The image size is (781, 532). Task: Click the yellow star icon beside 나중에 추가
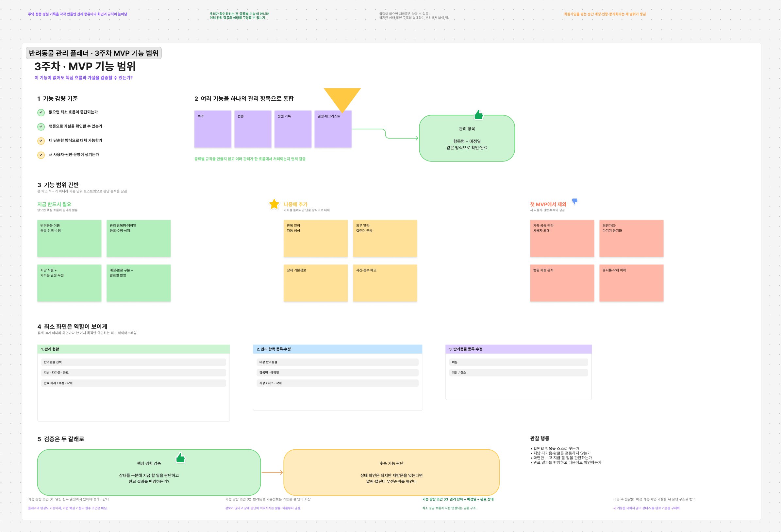tap(274, 204)
